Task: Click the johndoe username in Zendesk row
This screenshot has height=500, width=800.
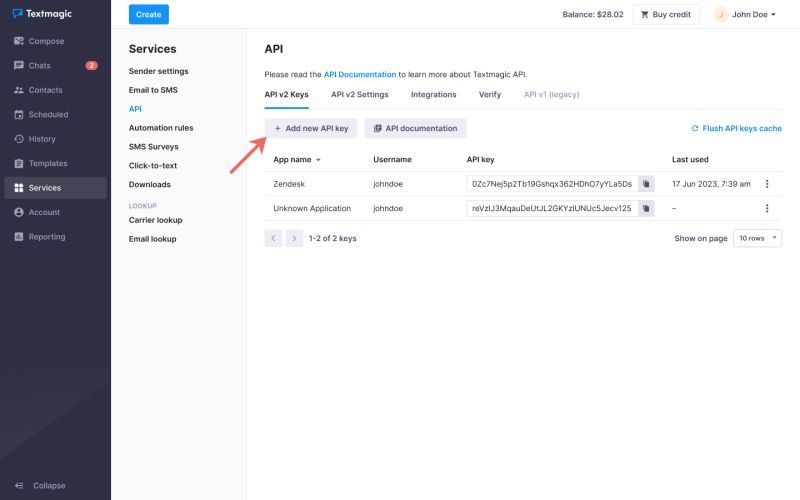Action: click(x=388, y=184)
